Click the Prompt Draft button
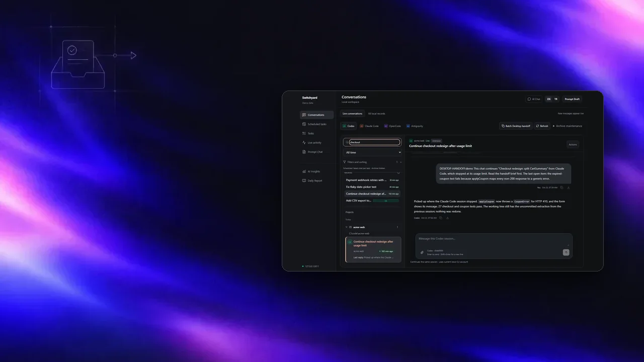 click(x=573, y=99)
